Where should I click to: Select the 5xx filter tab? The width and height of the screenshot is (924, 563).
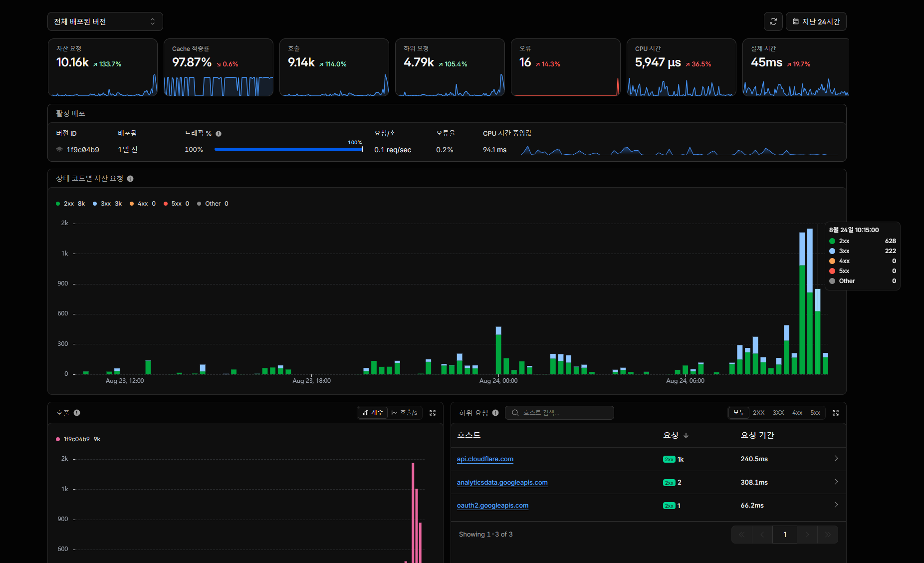point(815,413)
